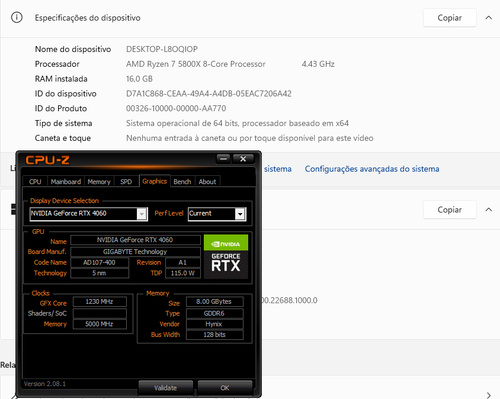Image resolution: width=500 pixels, height=399 pixels.
Task: Open the About tab
Action: pos(207,182)
